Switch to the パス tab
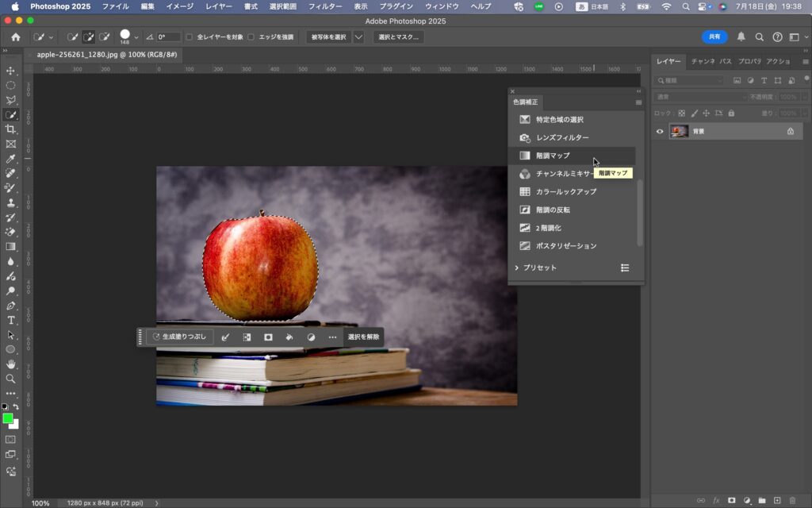The width and height of the screenshot is (812, 508). 726,61
